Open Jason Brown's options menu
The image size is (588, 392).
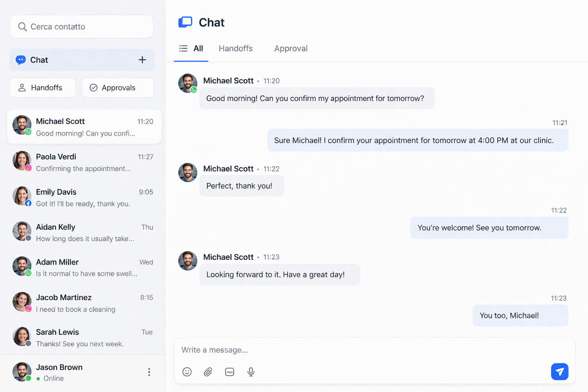pos(149,372)
